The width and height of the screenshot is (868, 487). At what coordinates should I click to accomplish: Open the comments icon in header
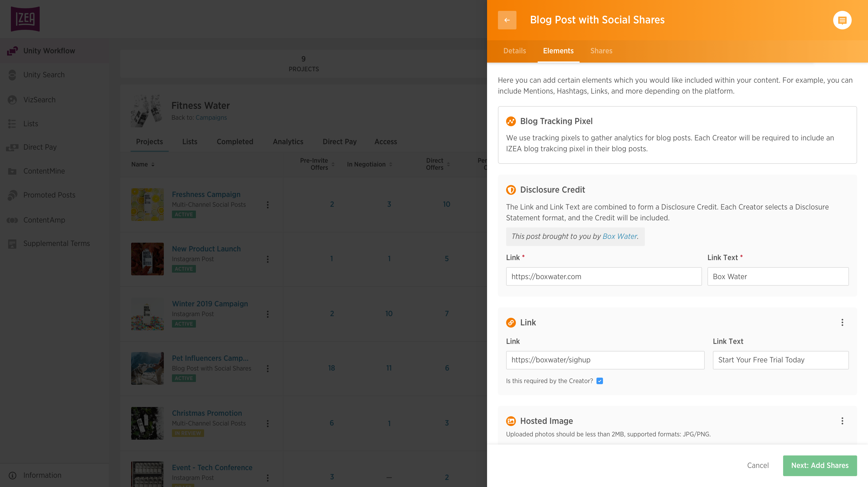(842, 20)
